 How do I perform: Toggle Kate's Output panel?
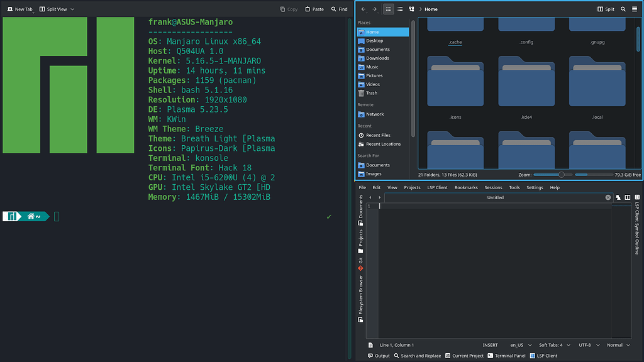378,355
